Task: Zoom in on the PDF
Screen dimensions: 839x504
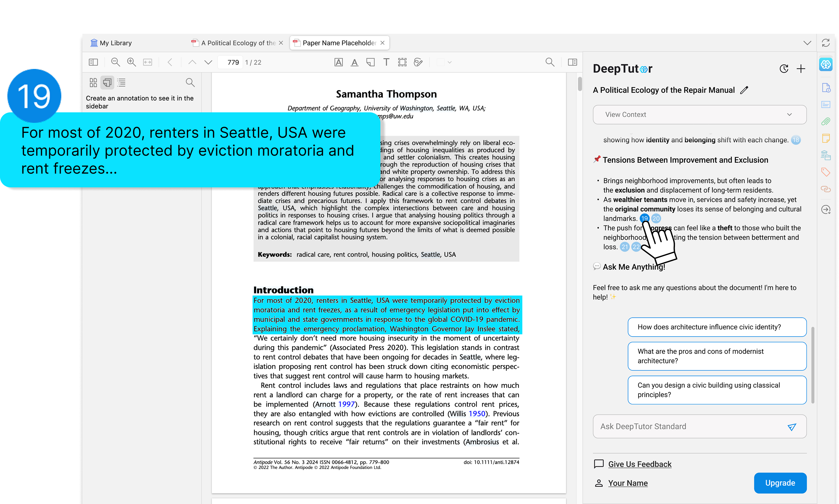Action: click(131, 62)
